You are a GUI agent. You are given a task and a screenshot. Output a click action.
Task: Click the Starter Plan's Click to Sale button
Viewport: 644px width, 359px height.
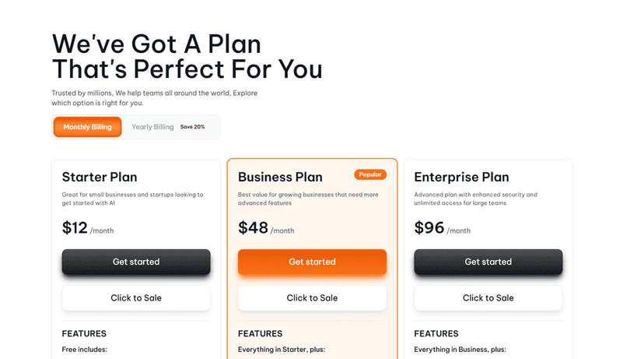click(x=136, y=297)
